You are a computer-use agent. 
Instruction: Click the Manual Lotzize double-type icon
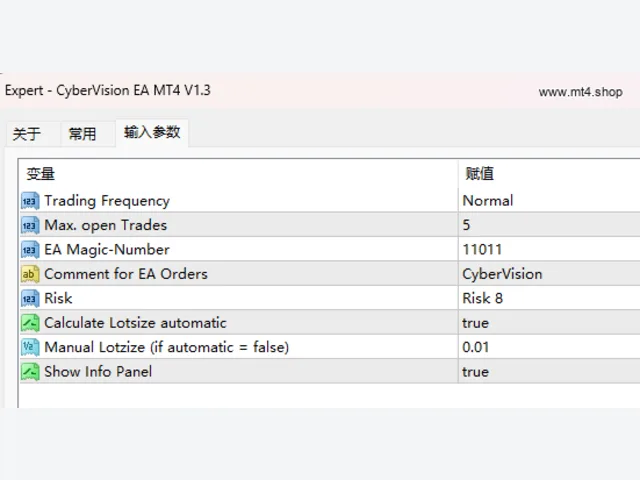tap(30, 347)
